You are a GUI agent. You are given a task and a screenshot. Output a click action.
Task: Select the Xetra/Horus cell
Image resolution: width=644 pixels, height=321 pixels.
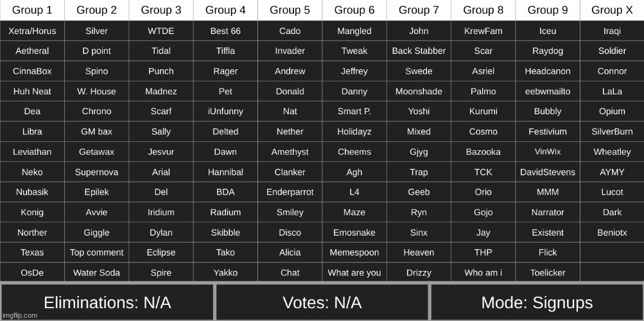point(32,31)
